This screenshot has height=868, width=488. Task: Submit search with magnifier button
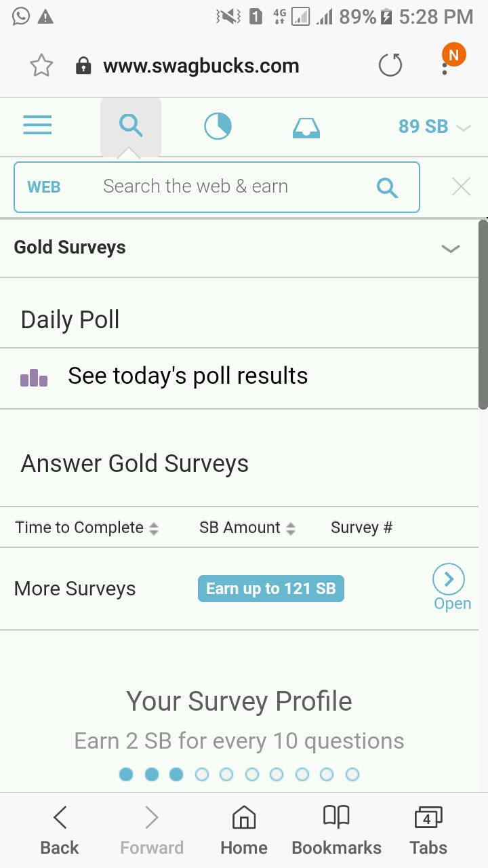(x=387, y=187)
